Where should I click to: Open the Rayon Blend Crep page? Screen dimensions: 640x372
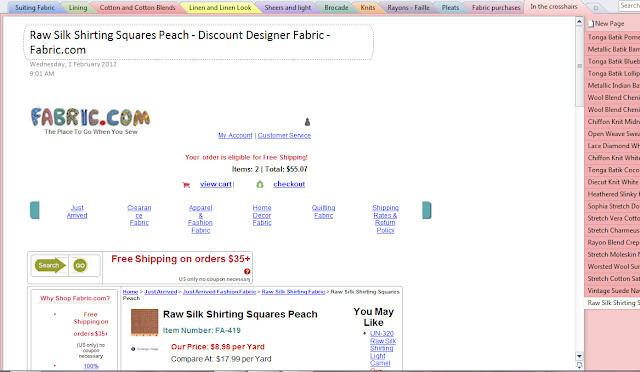click(x=613, y=243)
